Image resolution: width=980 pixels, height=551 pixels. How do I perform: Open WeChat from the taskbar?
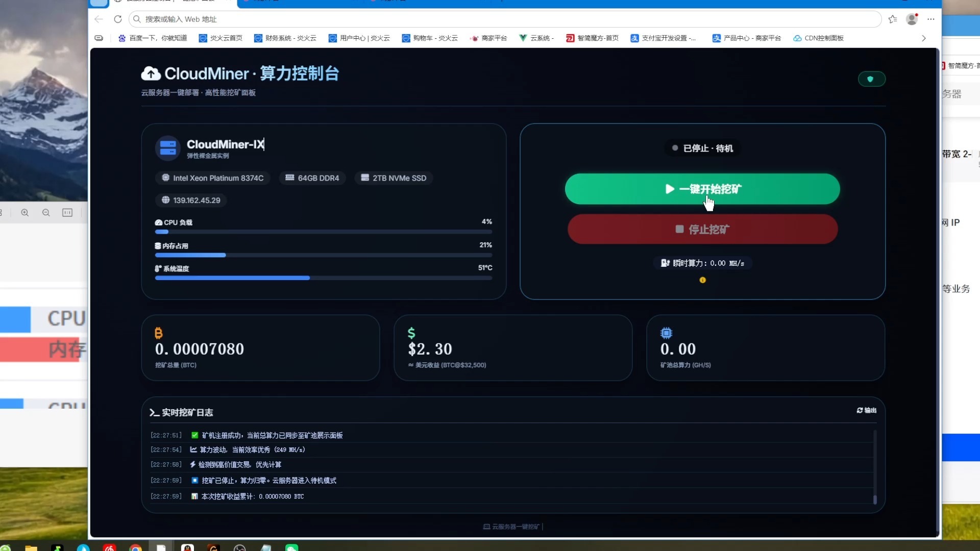(x=291, y=548)
